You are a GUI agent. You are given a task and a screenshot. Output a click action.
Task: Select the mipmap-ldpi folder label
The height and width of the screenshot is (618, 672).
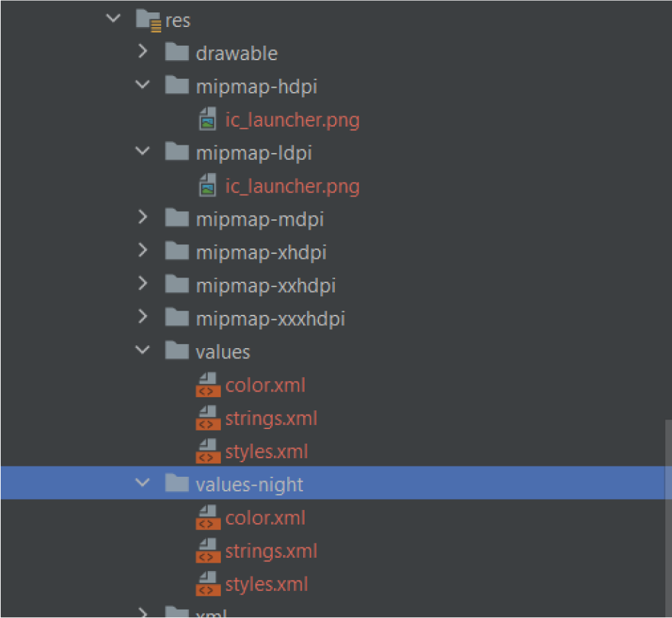click(x=254, y=154)
